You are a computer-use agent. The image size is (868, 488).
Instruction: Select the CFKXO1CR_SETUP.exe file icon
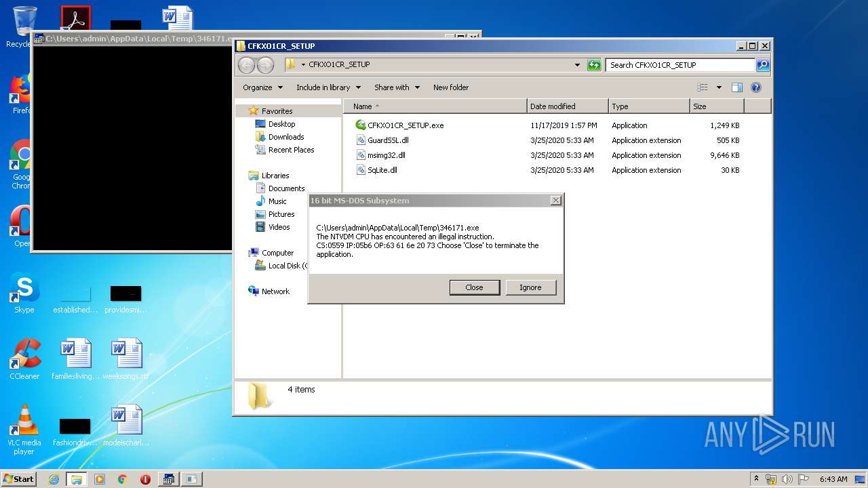pyautogui.click(x=361, y=125)
